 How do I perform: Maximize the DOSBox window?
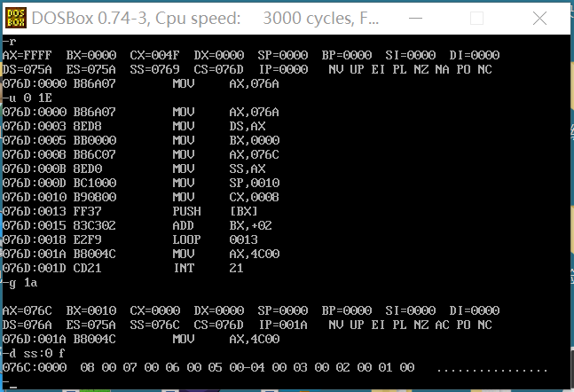pyautogui.click(x=476, y=18)
